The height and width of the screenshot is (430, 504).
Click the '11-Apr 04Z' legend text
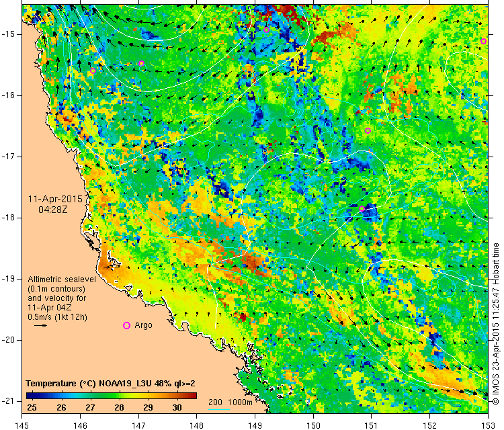[50, 308]
